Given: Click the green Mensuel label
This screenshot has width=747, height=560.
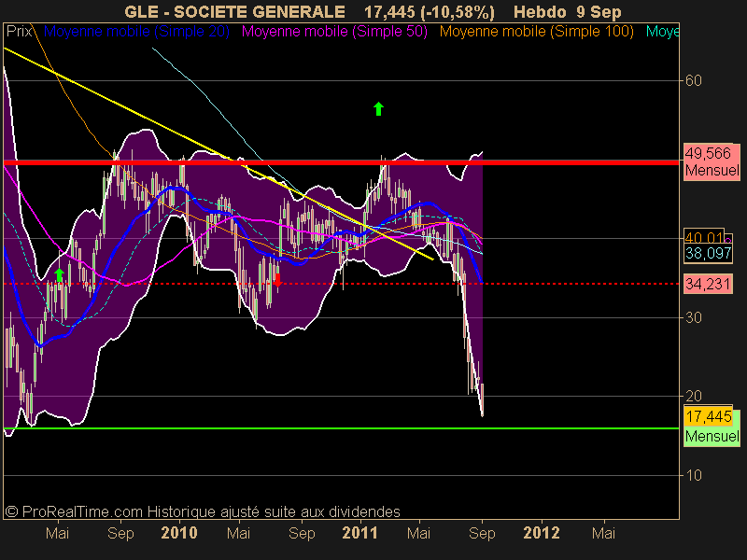Looking at the screenshot, I should (712, 436).
